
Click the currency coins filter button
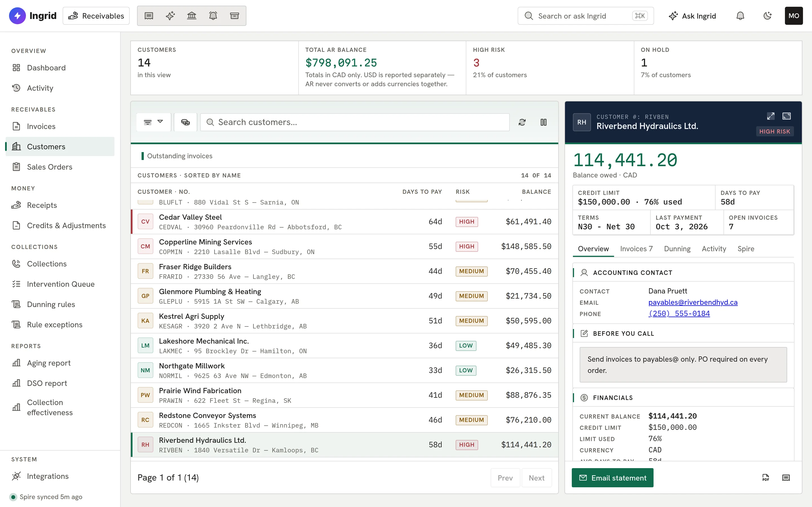[186, 123]
